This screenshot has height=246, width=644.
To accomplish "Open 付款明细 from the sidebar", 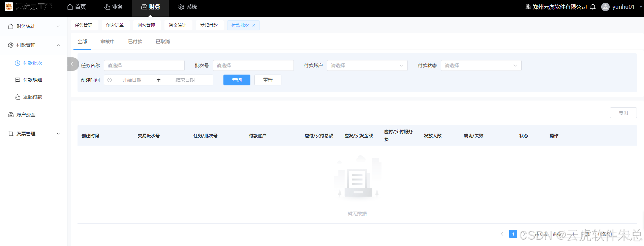I will tap(32, 80).
